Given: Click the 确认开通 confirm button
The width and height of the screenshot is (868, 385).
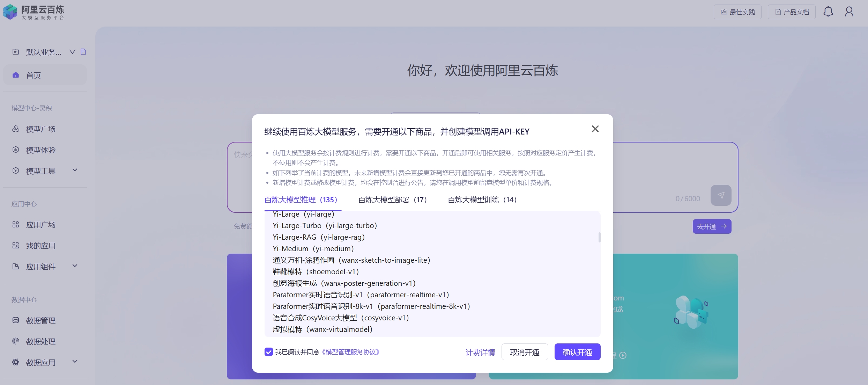Looking at the screenshot, I should pos(577,352).
